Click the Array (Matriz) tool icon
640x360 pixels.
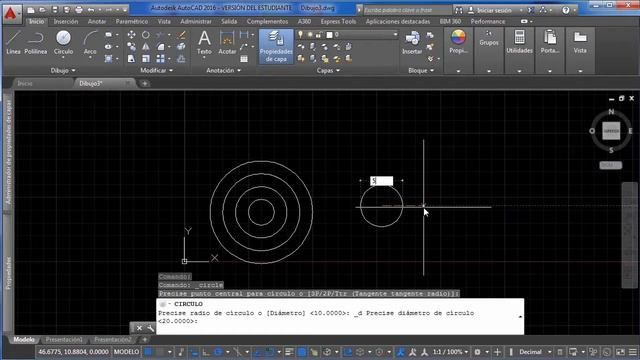(x=160, y=59)
